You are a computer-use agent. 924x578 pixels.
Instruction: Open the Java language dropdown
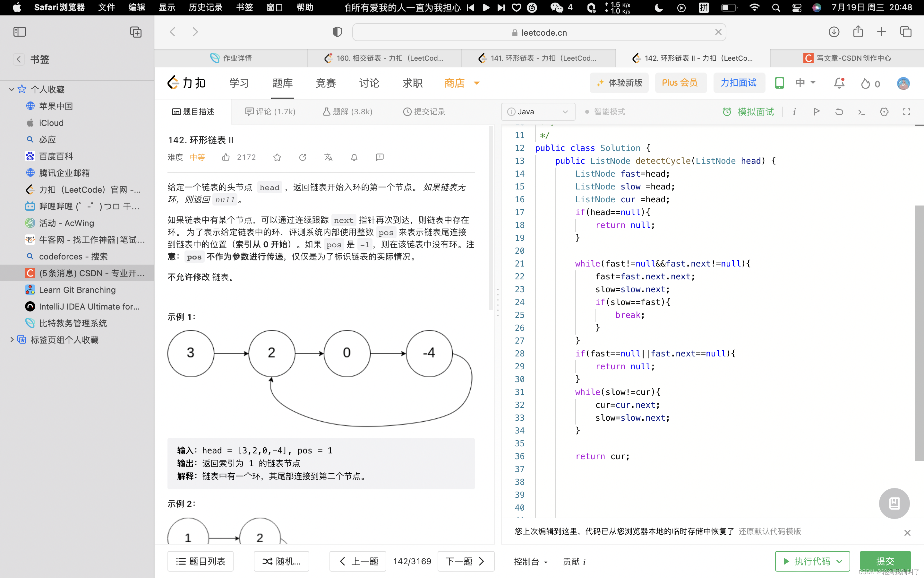click(x=538, y=112)
